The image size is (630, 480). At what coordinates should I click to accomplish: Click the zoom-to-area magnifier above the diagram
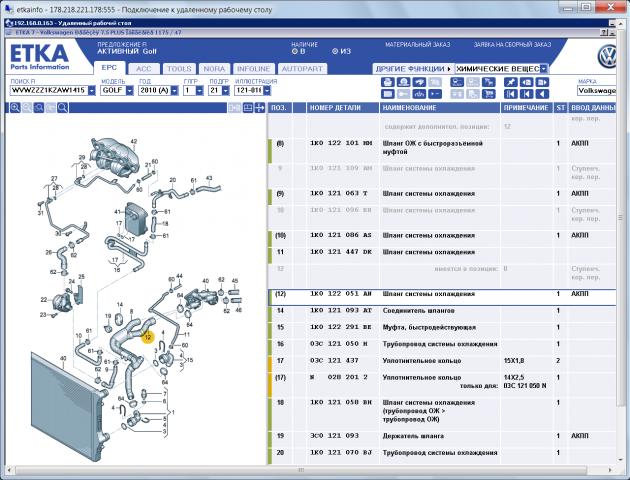[39, 108]
